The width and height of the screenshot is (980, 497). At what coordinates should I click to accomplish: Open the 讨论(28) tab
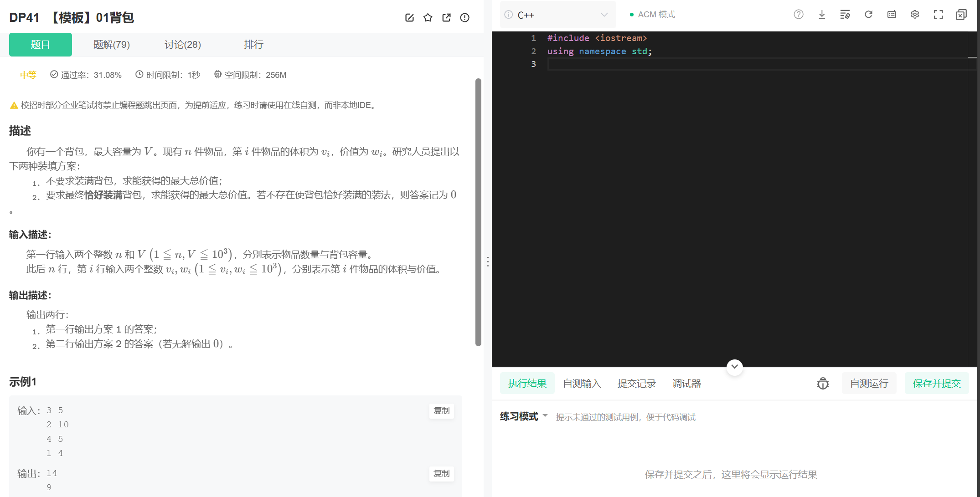click(183, 45)
